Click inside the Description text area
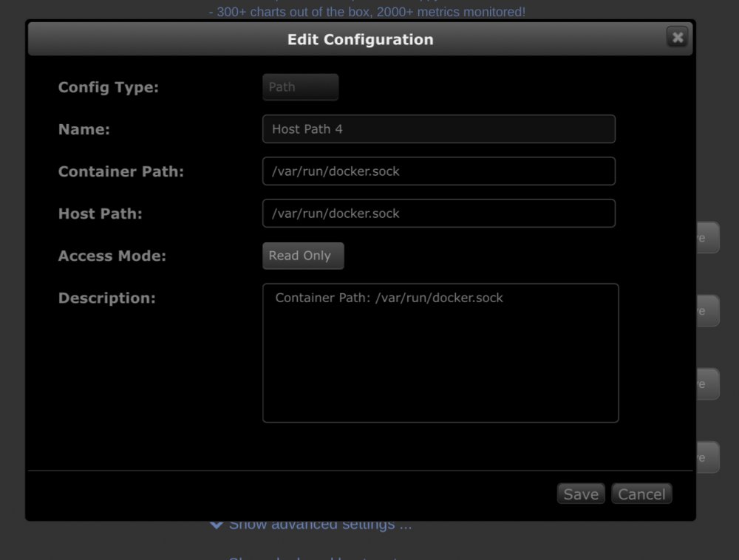The height and width of the screenshot is (560, 739). pos(440,352)
